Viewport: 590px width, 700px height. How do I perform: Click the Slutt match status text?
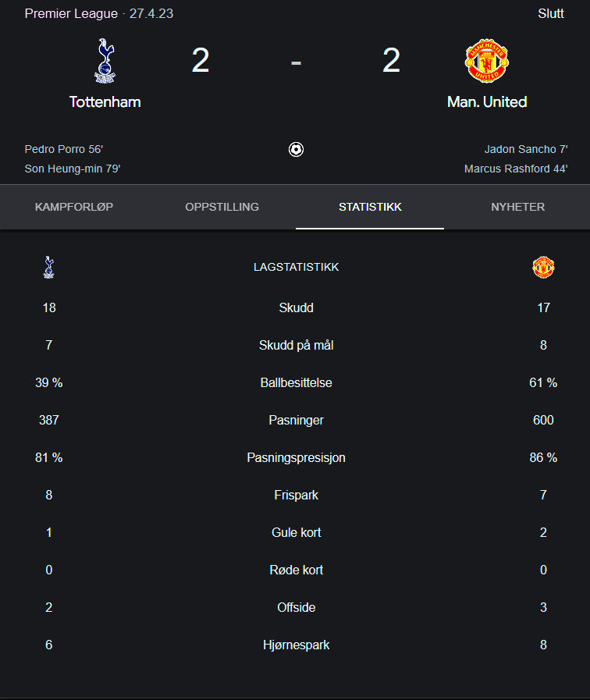click(x=551, y=13)
